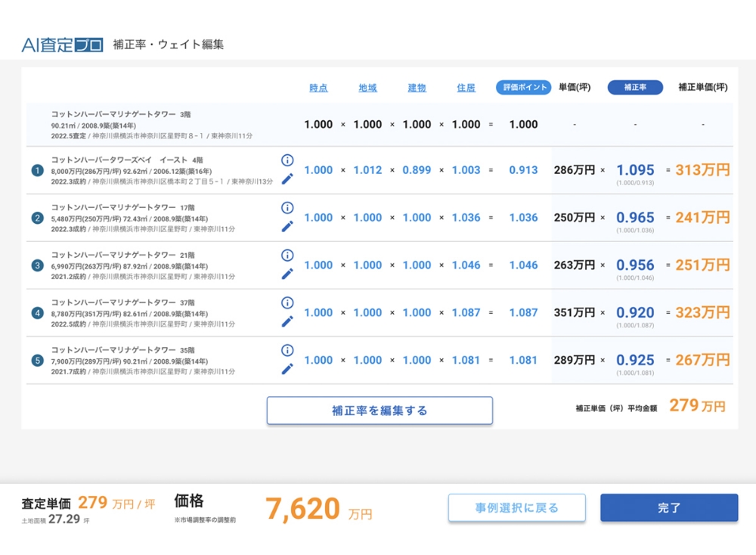Click the pencil edit icon for comparable 1
The height and width of the screenshot is (555, 756).
287,179
